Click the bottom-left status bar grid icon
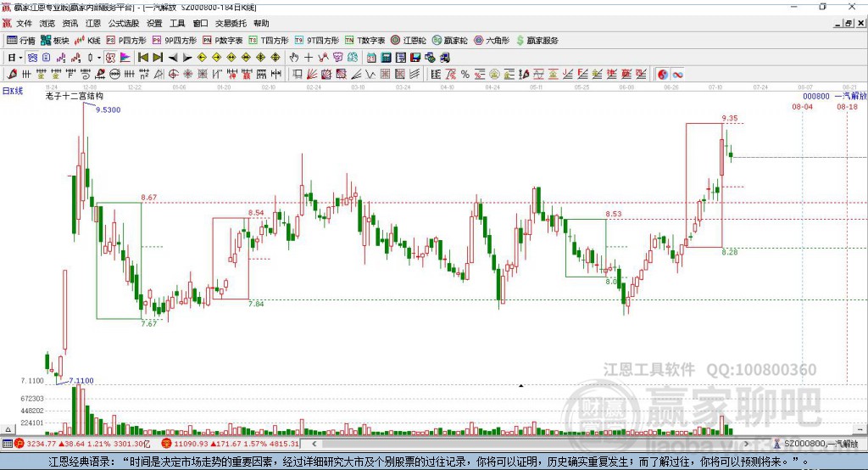The width and height of the screenshot is (868, 470). (7, 444)
